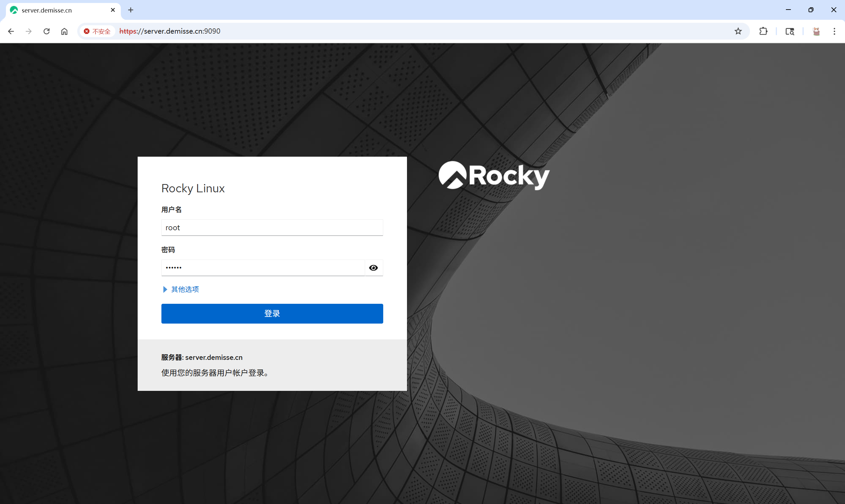This screenshot has width=845, height=504.
Task: Click the address bar URL
Action: pyautogui.click(x=170, y=31)
